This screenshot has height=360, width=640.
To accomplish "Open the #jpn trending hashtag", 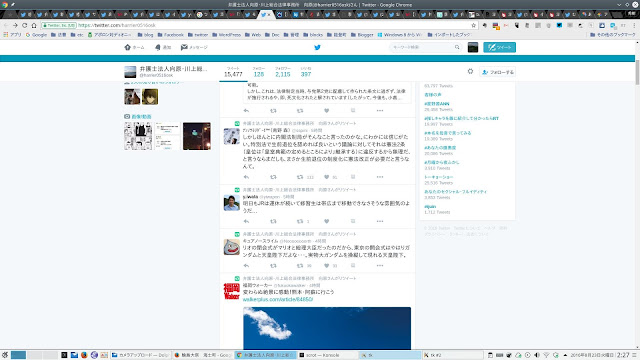I will coord(430,207).
